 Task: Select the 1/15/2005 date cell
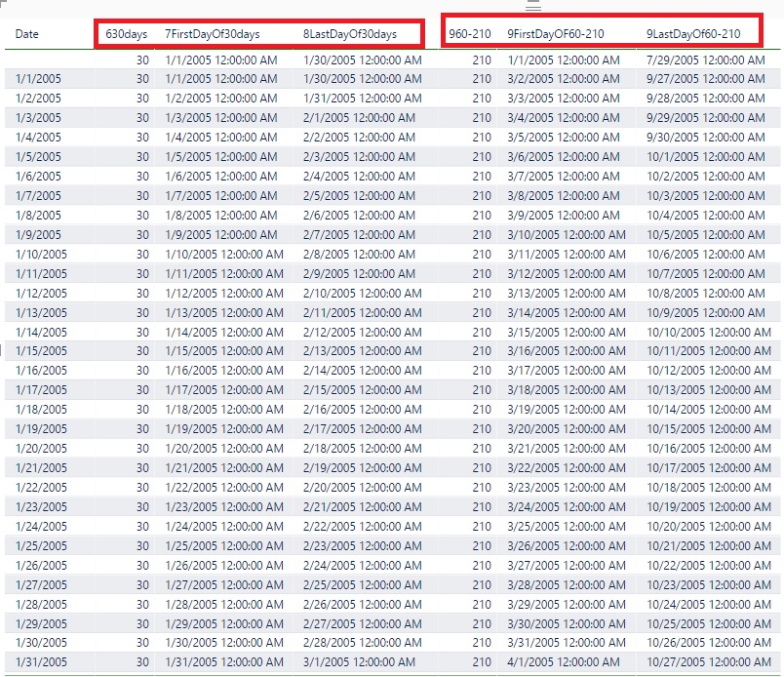point(41,351)
